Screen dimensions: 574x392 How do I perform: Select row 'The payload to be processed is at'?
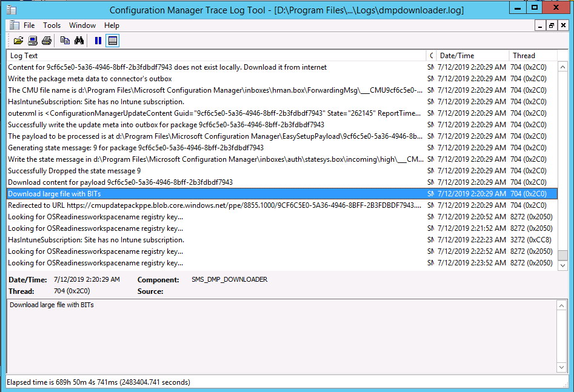(x=282, y=136)
